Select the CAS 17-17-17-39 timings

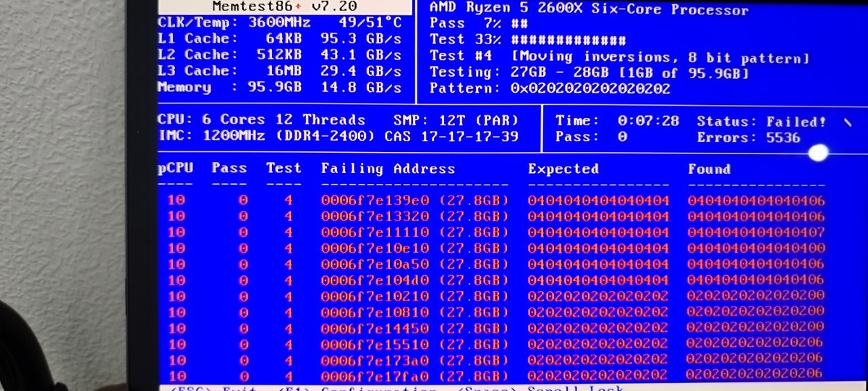[451, 136]
